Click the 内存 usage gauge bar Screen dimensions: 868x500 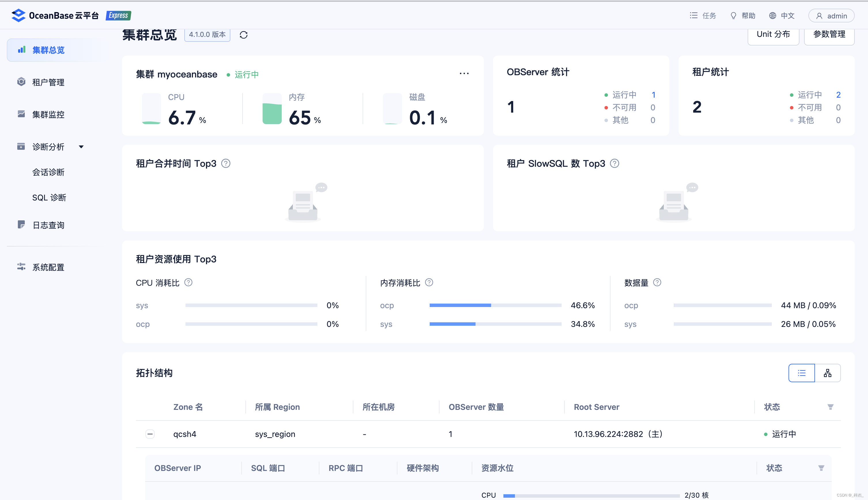[272, 109]
